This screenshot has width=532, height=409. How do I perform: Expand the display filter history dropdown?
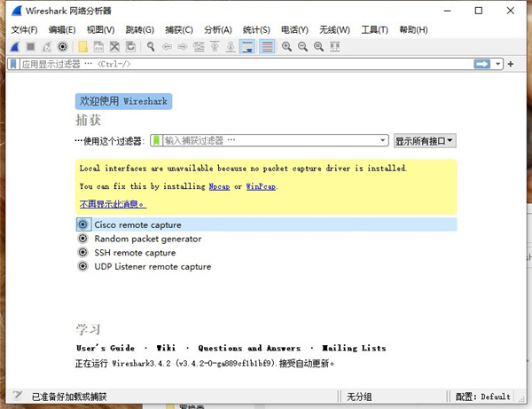tap(497, 64)
